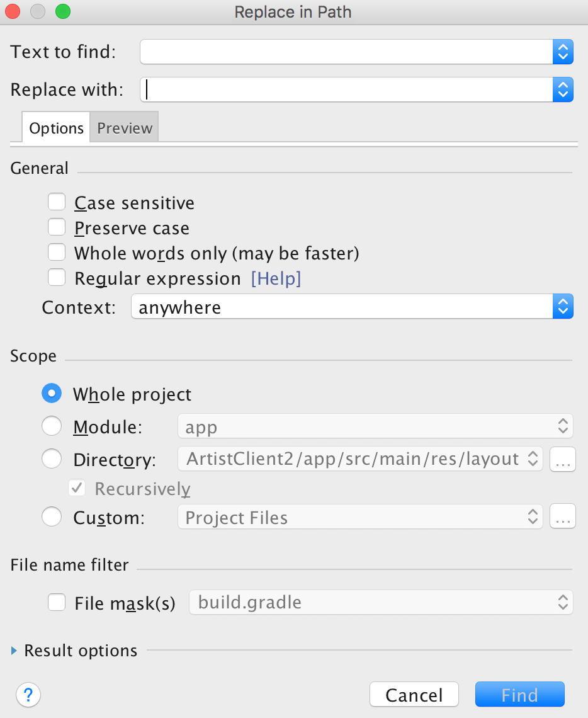Screen dimensions: 588x718
Task: Open the Directory browse ellipsis button
Action: tap(563, 460)
